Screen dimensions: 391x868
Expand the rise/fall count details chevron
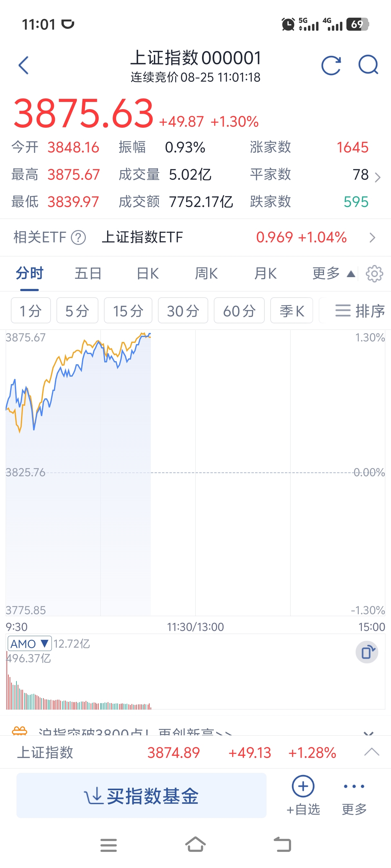[378, 177]
